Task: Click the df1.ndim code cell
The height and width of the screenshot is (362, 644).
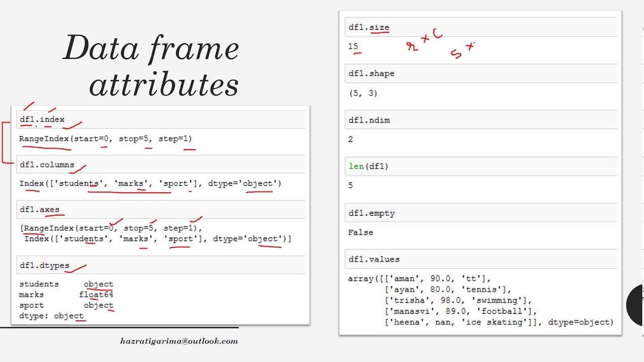Action: (480, 121)
